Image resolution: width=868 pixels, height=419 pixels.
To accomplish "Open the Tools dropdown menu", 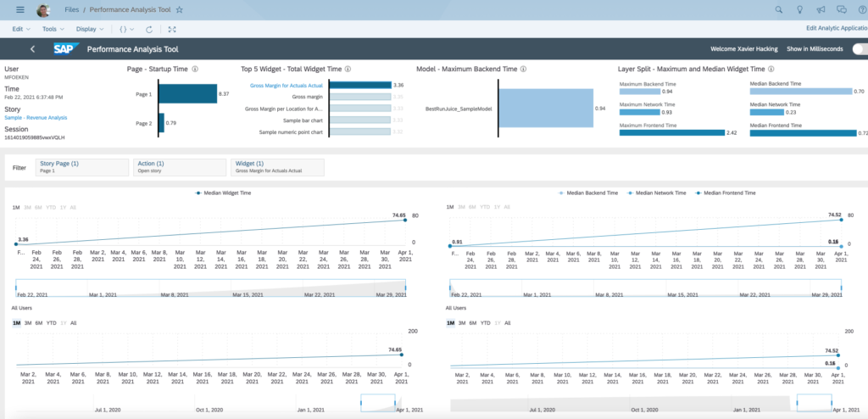I will point(53,30).
